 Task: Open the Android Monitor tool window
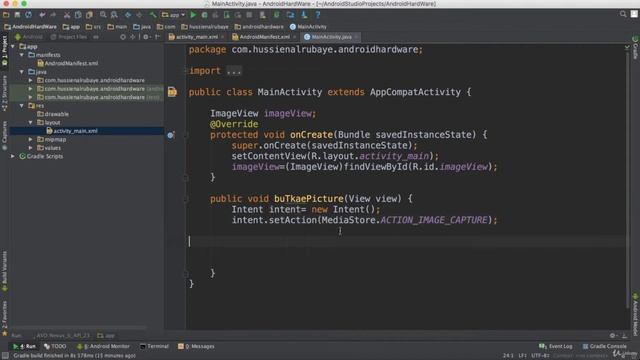[103, 347]
